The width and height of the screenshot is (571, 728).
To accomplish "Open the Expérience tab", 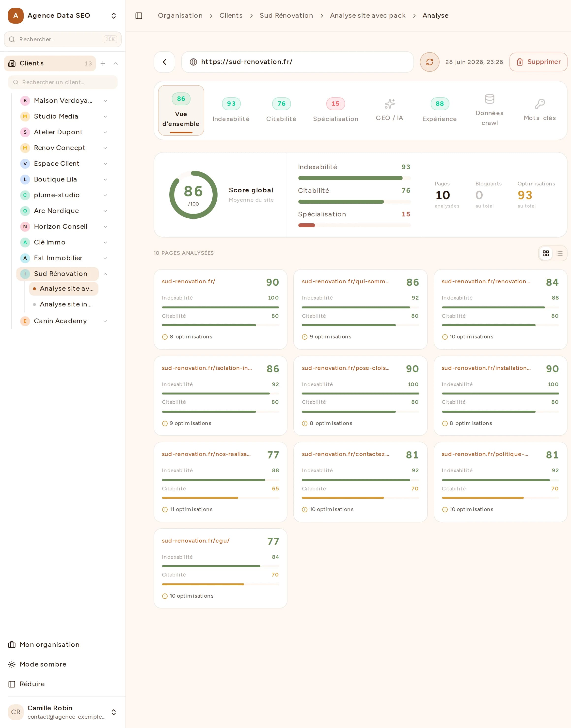I will pyautogui.click(x=440, y=110).
